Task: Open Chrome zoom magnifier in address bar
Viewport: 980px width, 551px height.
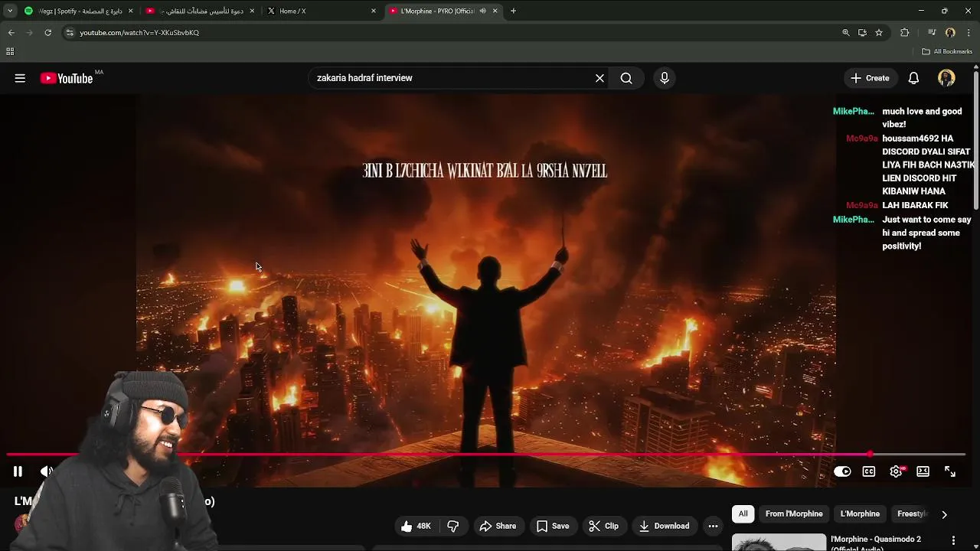Action: pyautogui.click(x=845, y=33)
